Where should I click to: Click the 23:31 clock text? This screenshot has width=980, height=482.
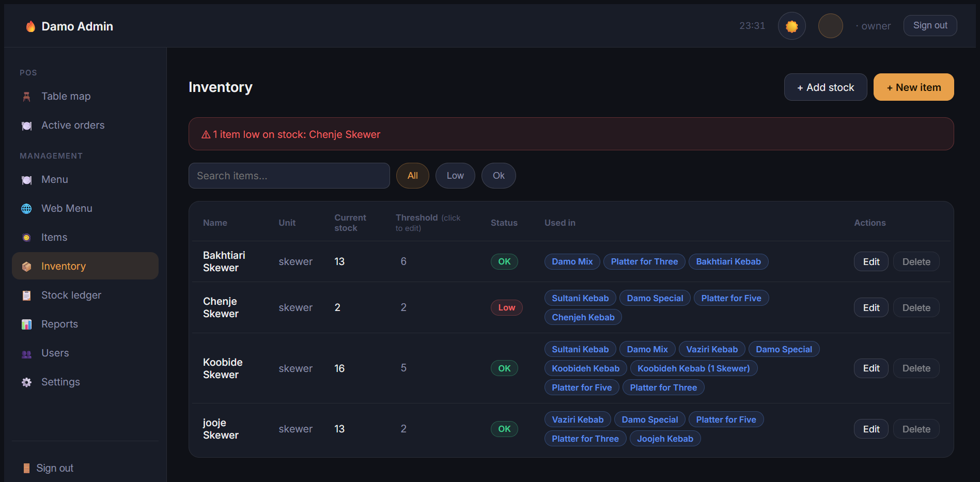pyautogui.click(x=752, y=26)
